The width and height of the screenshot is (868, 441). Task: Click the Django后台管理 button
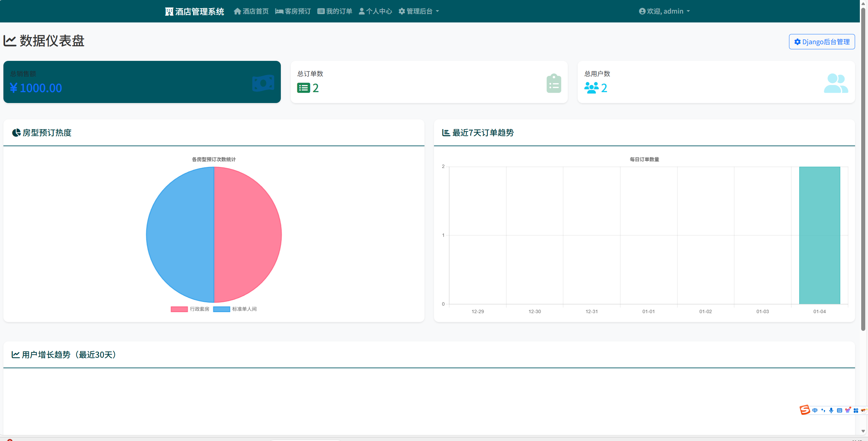click(822, 42)
